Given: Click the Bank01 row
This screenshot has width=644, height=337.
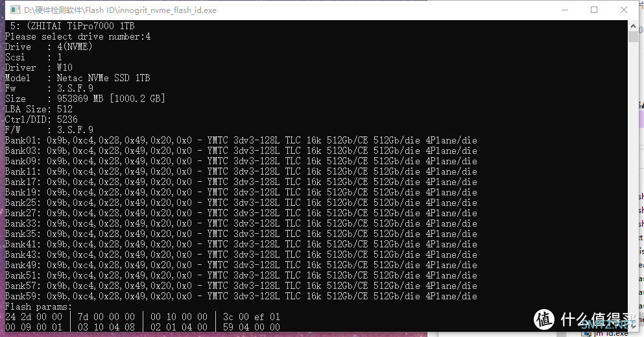Looking at the screenshot, I should (x=241, y=140).
